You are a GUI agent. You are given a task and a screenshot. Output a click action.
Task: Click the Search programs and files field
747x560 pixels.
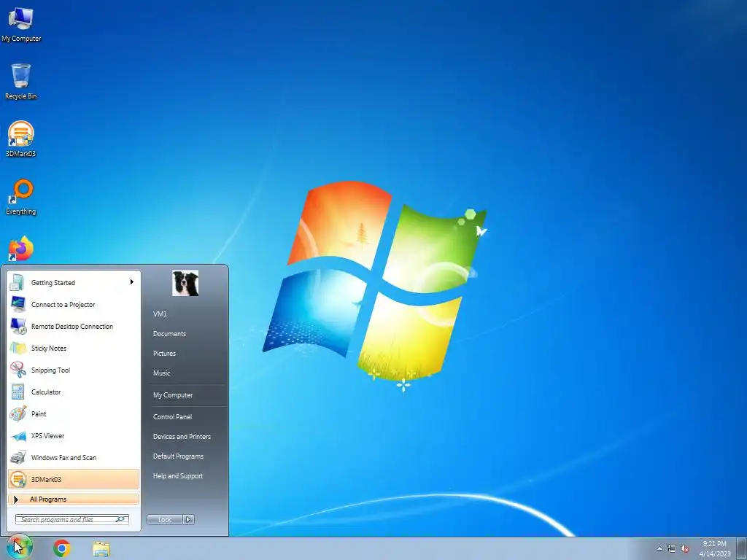[x=72, y=519]
